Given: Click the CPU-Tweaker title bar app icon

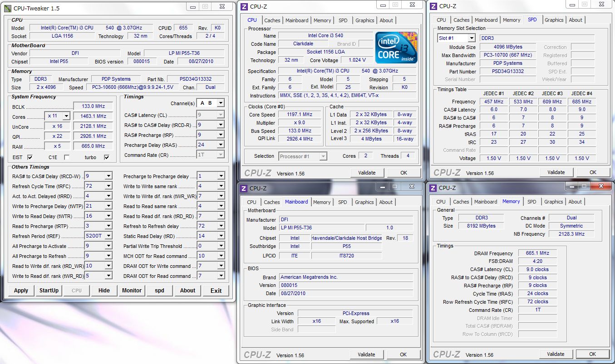Looking at the screenshot, I should coord(7,8).
